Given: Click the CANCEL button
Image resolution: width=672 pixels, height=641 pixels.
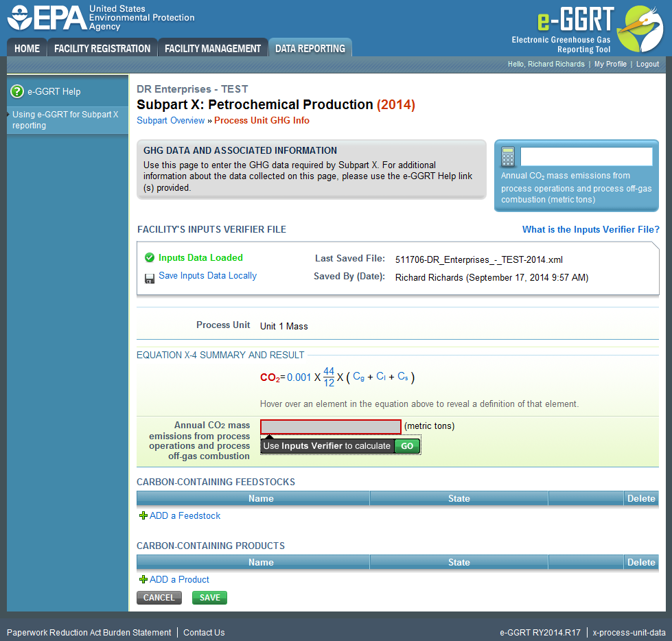Looking at the screenshot, I should click(159, 598).
